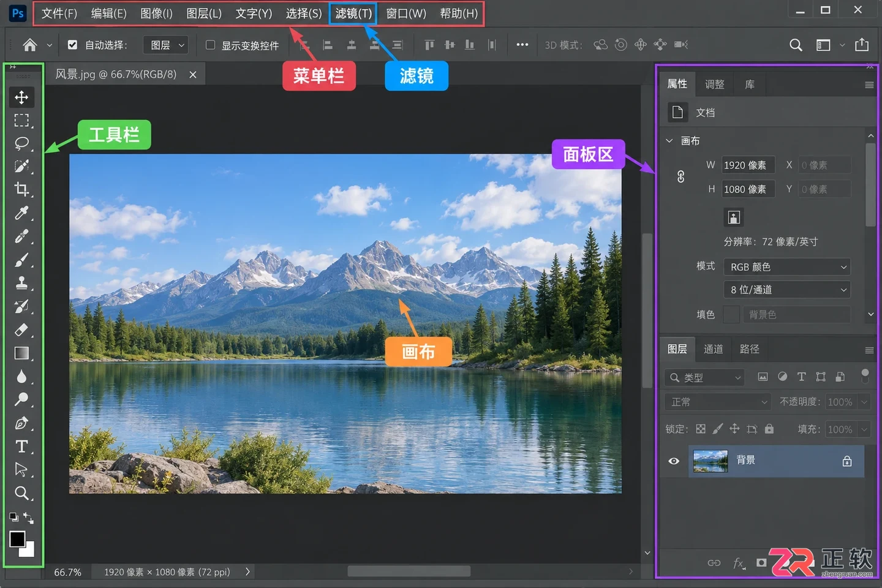The width and height of the screenshot is (882, 588).
Task: Close the 风景.jpg document tab
Action: coord(193,75)
